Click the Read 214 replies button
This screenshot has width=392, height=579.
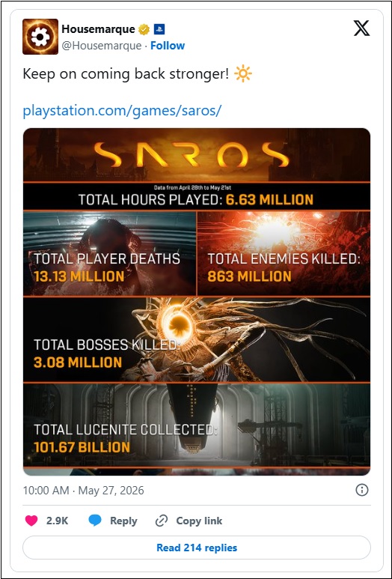[x=197, y=548]
